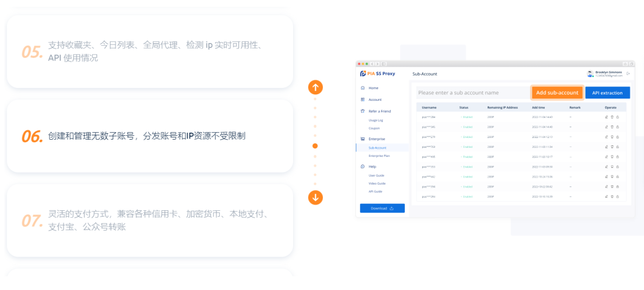The height and width of the screenshot is (290, 644).
Task: Click the Home icon in sidebar
Action: 363,88
